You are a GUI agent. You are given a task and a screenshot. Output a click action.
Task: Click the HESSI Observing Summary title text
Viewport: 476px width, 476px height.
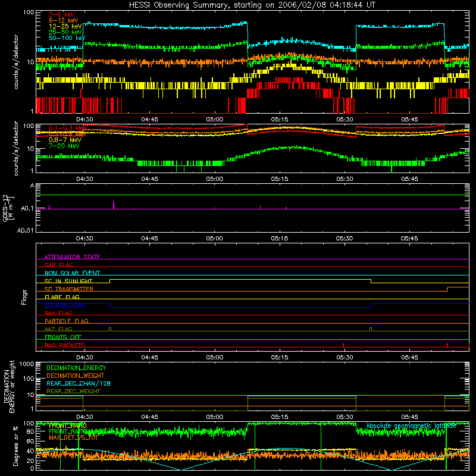252,5
